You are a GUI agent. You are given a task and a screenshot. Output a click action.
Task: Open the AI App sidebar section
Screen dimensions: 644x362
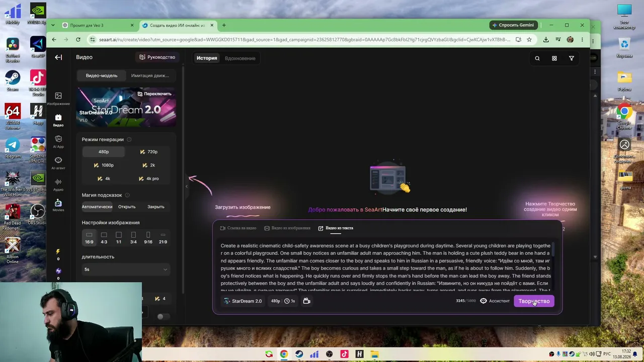58,141
